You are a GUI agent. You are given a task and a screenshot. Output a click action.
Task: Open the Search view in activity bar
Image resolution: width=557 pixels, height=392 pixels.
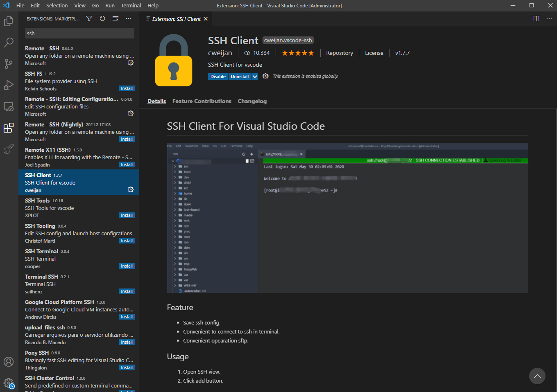(9, 42)
